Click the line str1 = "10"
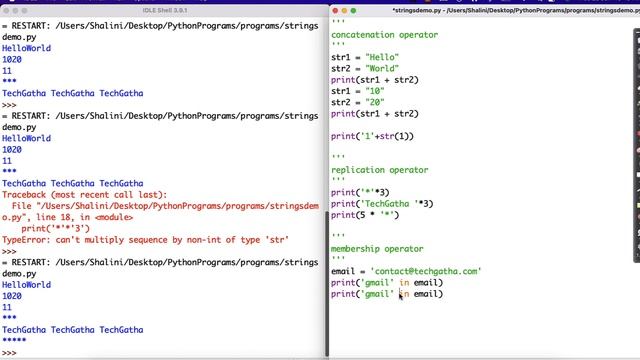 [358, 91]
